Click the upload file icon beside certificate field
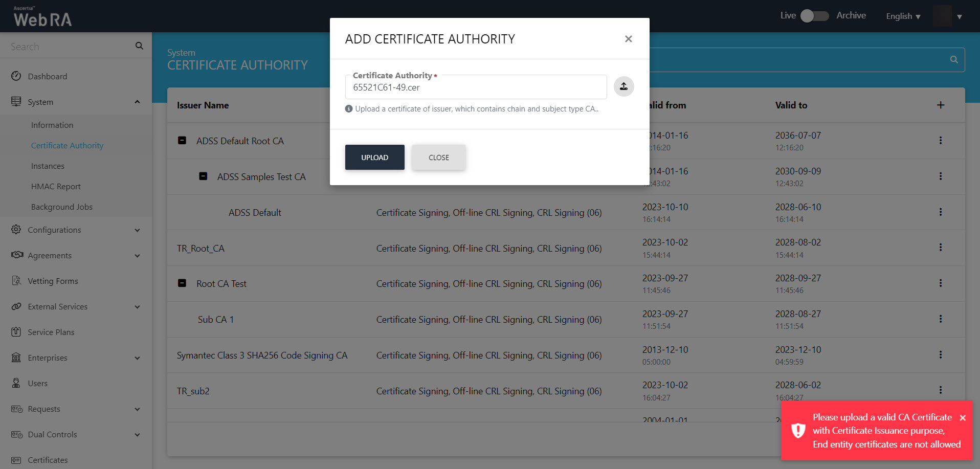This screenshot has width=980, height=469. click(623, 86)
